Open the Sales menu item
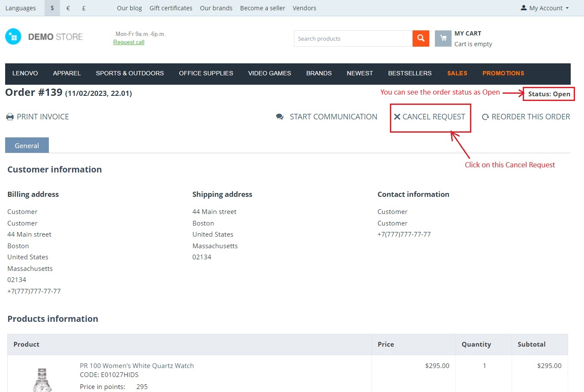This screenshot has height=392, width=584. 457,73
